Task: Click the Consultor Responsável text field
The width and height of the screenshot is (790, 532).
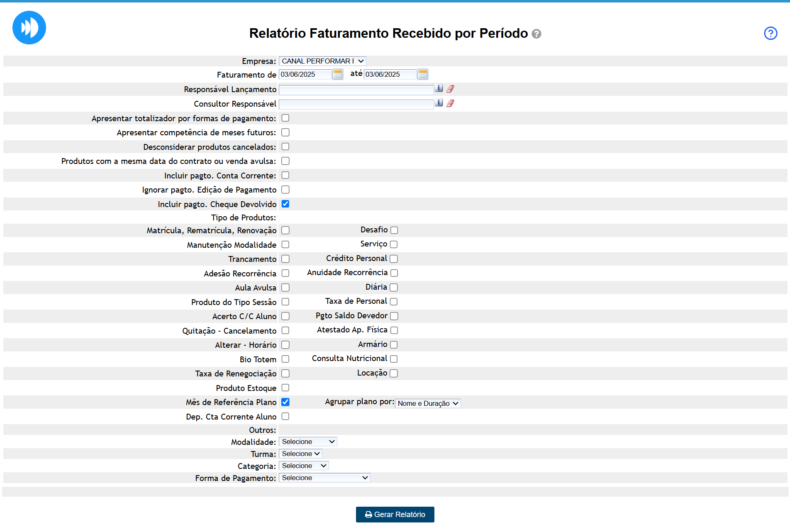Action: click(356, 104)
